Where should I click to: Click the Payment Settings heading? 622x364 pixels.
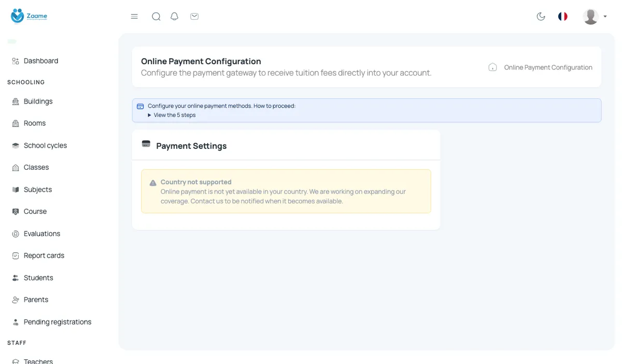point(191,146)
